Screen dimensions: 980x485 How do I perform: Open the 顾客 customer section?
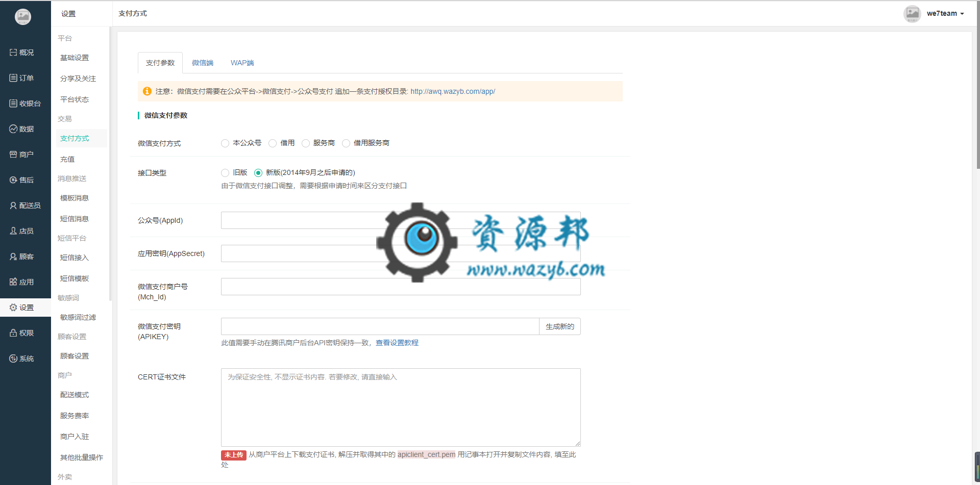[x=21, y=257]
